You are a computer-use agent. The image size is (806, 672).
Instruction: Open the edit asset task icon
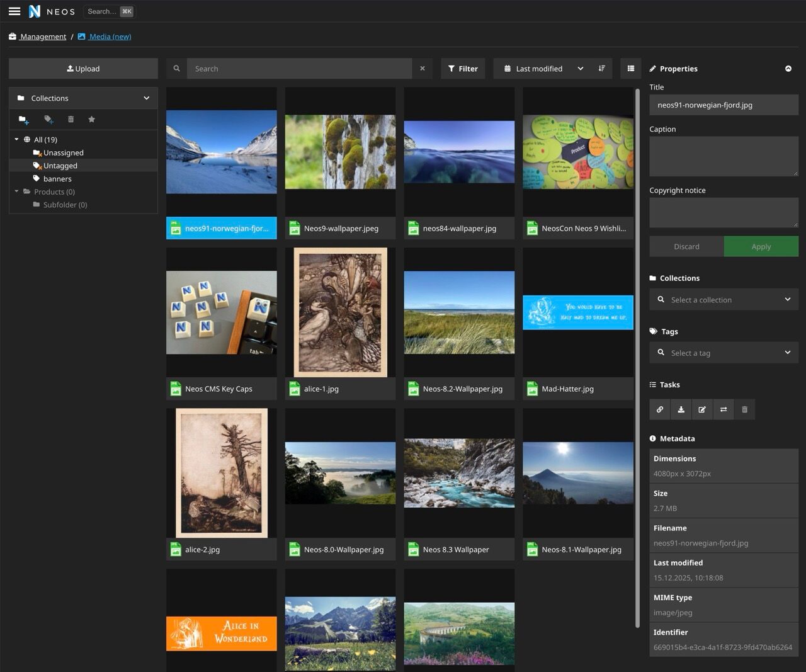click(702, 410)
